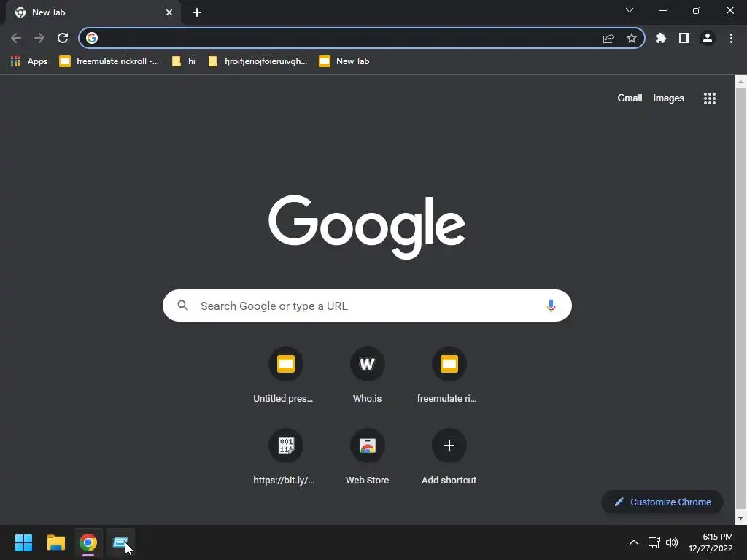
Task: Open Images link
Action: click(x=668, y=98)
